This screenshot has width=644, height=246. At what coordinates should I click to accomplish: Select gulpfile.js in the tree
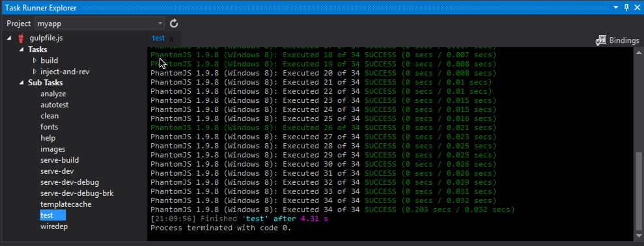pos(46,38)
